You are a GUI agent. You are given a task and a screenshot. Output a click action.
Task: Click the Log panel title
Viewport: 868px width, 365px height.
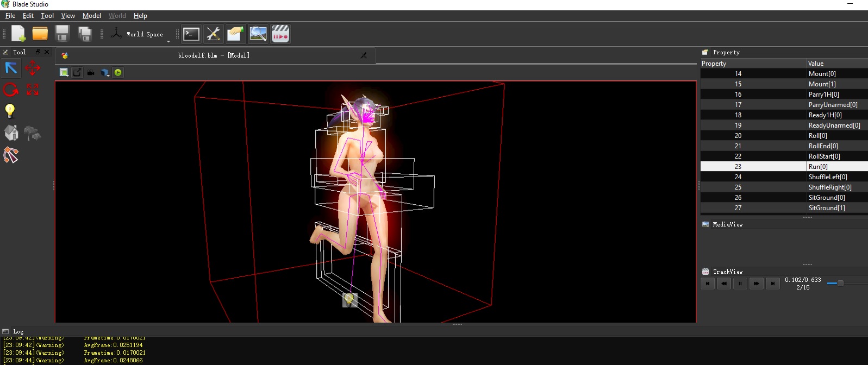click(18, 331)
